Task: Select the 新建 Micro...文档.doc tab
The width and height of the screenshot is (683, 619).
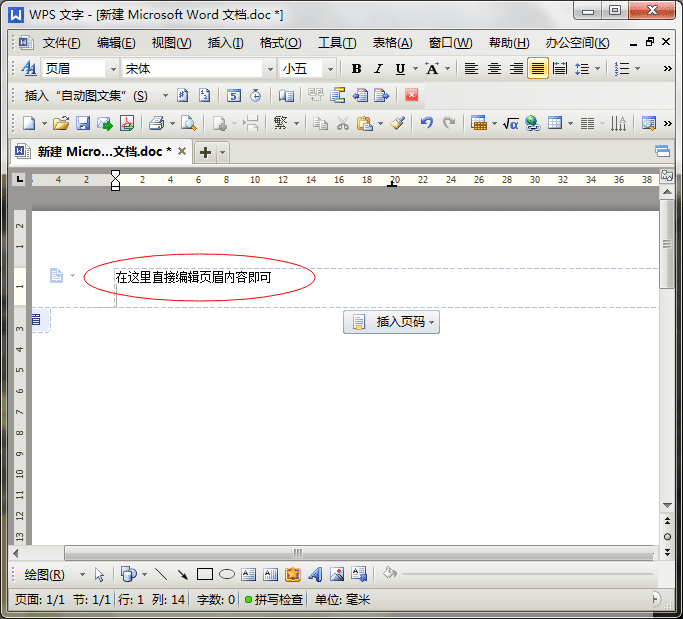Action: 99,152
